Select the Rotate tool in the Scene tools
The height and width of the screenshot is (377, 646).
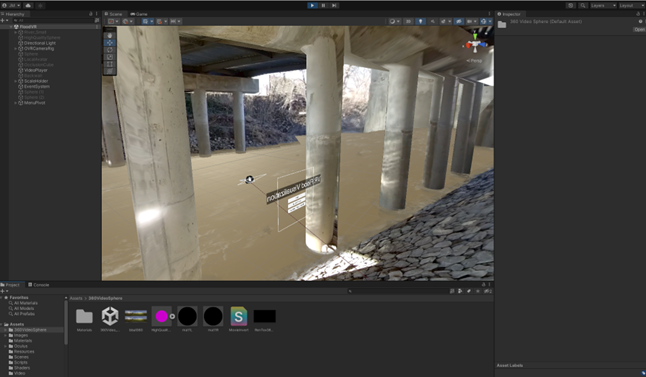(x=110, y=50)
